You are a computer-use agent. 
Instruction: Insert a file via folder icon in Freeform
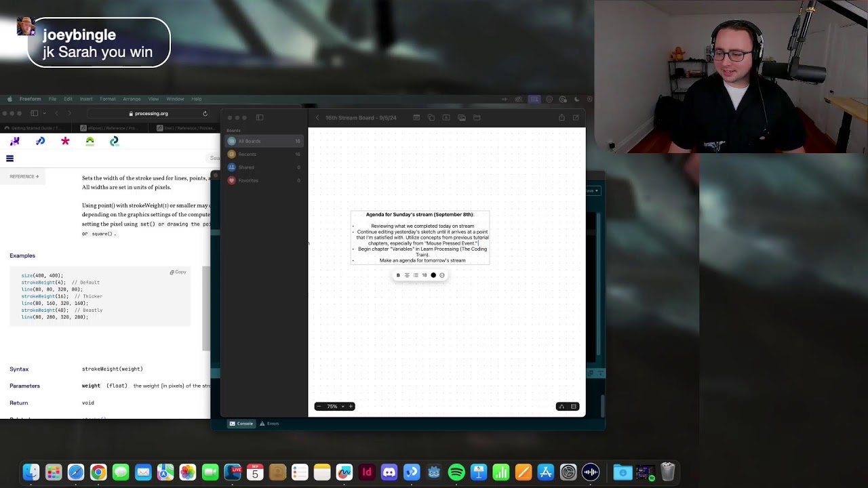477,118
